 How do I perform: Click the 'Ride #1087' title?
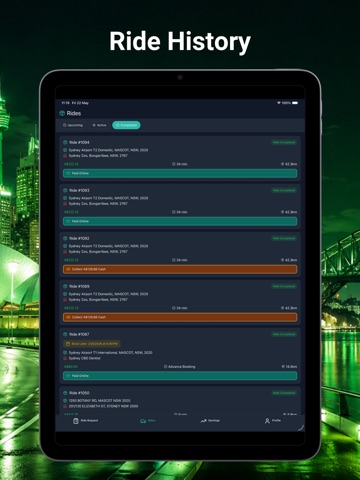click(x=79, y=334)
